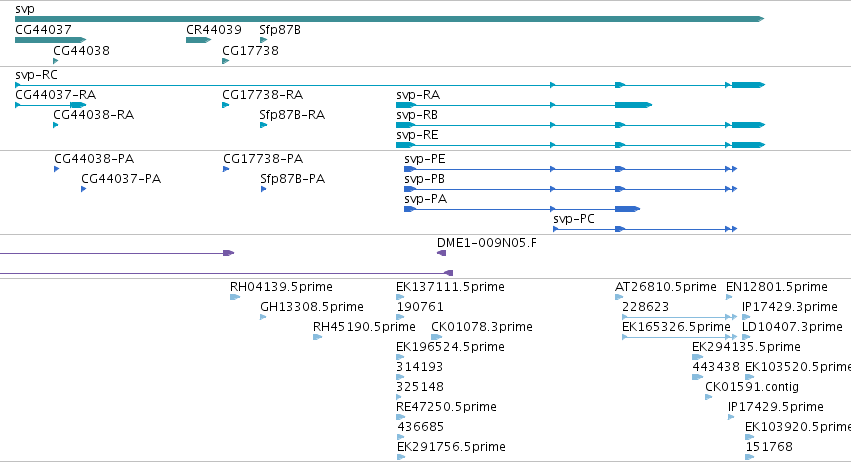Select the EN12801.5prime EST label

777,287
